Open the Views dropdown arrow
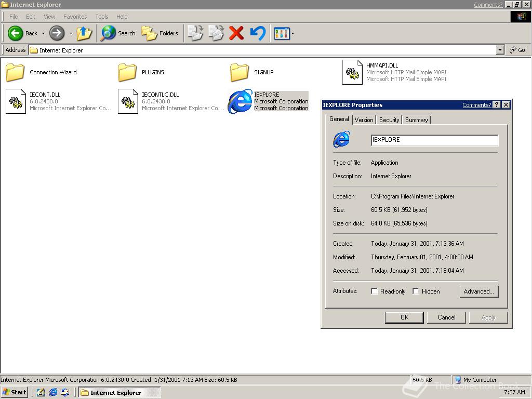The image size is (532, 399). (293, 33)
